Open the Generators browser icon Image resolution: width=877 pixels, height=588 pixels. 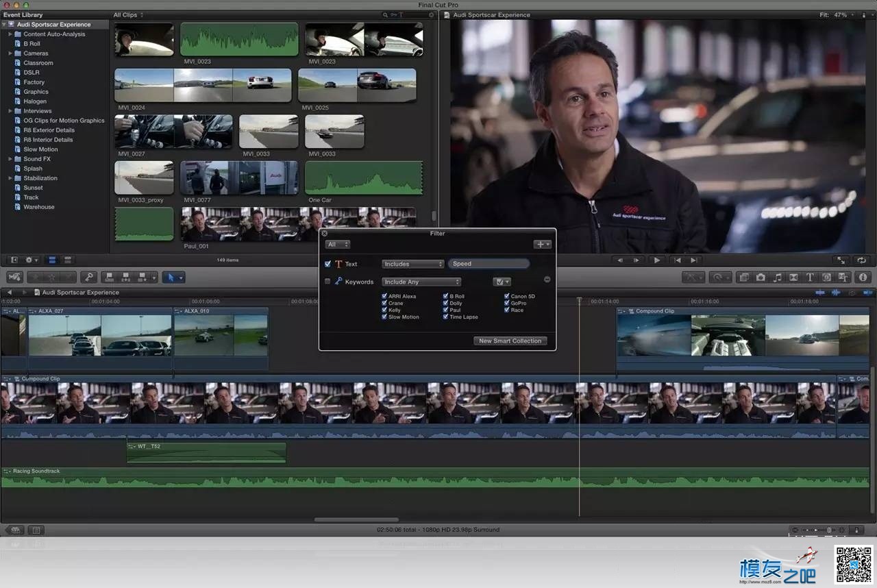(x=826, y=278)
